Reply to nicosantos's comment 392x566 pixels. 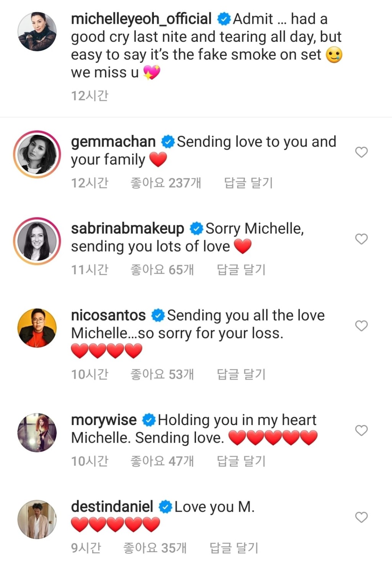[x=241, y=374]
